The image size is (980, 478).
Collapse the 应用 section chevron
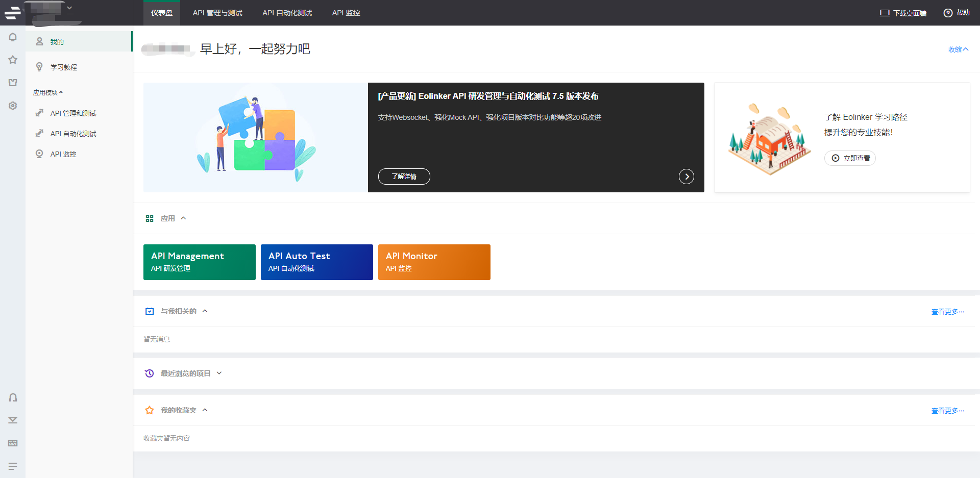click(x=183, y=218)
